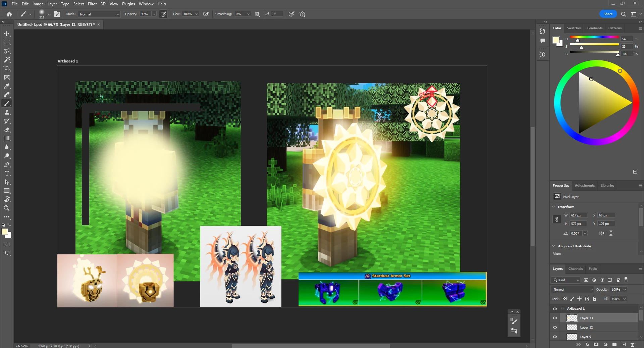Select the Eyedropper tool
The image size is (644, 348).
[x=7, y=86]
